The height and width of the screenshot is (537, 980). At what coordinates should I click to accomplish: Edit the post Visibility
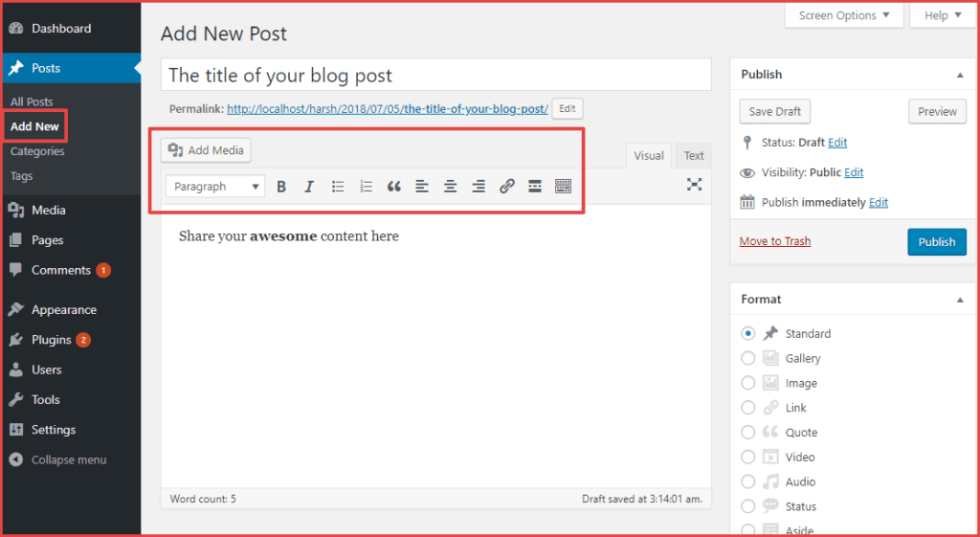(x=854, y=172)
